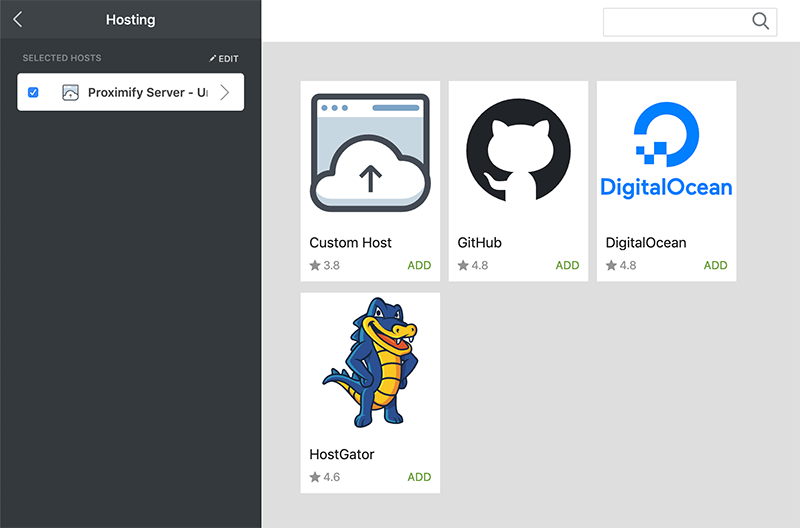
Task: Click the magnifying glass search icon
Action: [761, 22]
